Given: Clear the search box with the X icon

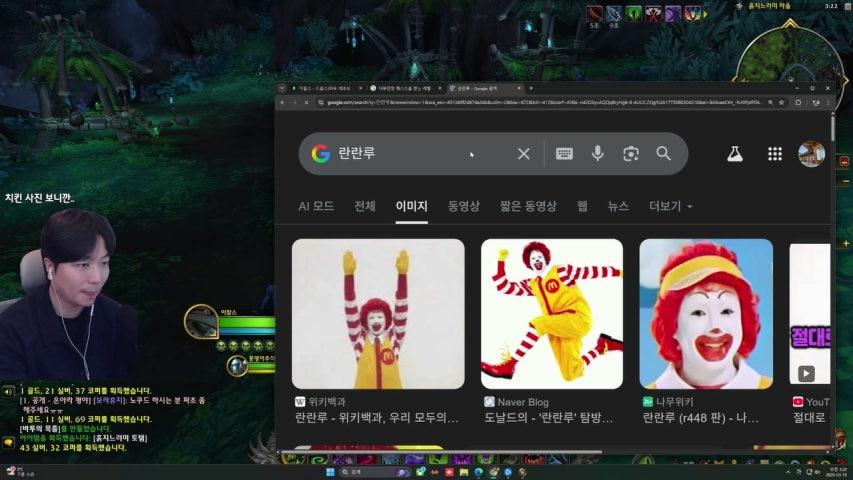Looking at the screenshot, I should (x=523, y=154).
